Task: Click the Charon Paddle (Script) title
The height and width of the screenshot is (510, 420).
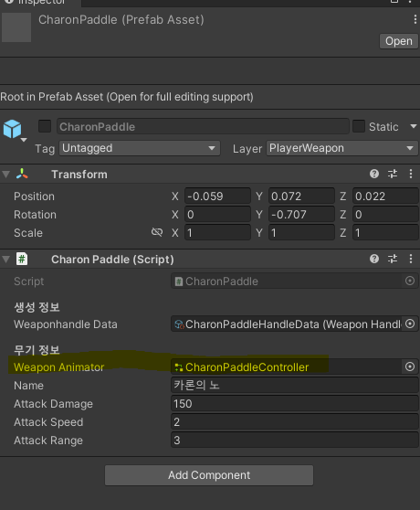Action: [112, 260]
